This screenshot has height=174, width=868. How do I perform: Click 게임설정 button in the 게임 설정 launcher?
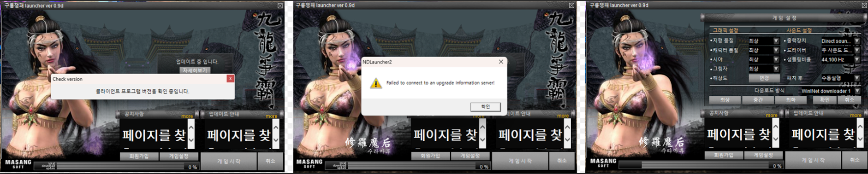click(763, 155)
